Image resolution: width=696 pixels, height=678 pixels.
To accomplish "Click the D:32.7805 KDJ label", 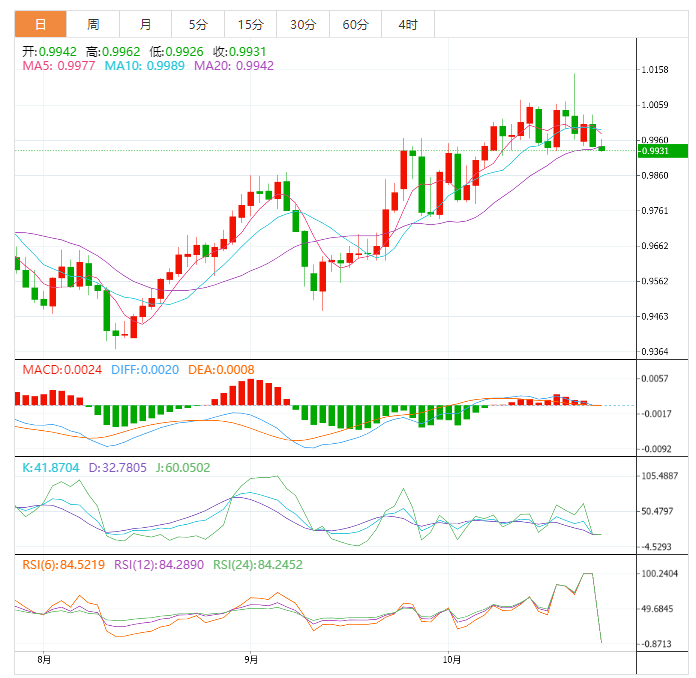I will click(118, 468).
